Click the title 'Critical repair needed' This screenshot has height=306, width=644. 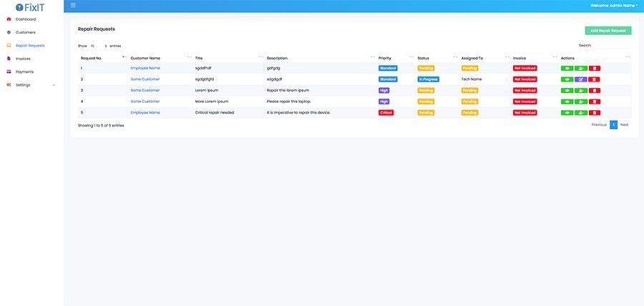click(215, 112)
